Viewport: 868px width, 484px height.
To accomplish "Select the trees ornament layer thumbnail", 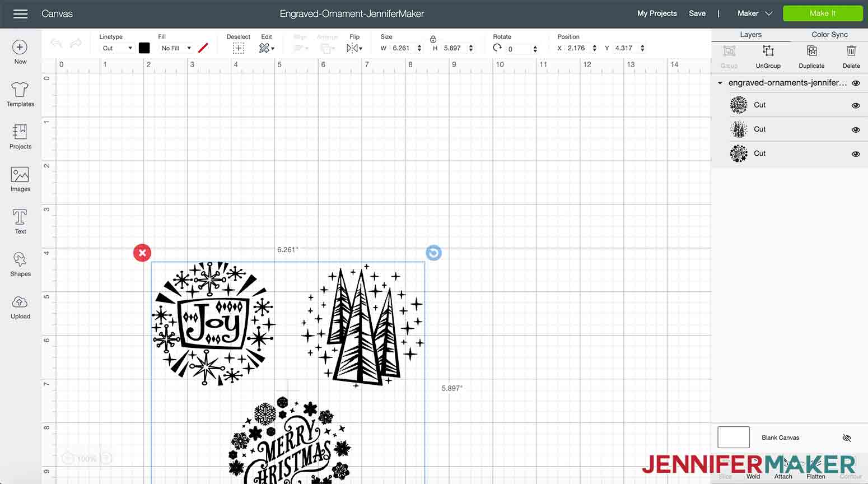I will coord(739,129).
